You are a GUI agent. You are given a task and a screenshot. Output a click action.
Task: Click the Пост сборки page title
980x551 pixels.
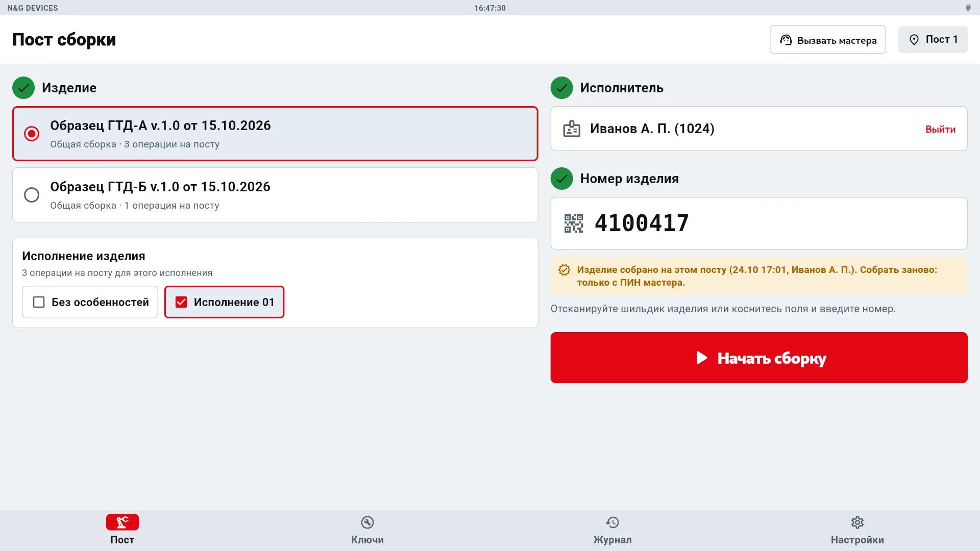[x=64, y=40]
